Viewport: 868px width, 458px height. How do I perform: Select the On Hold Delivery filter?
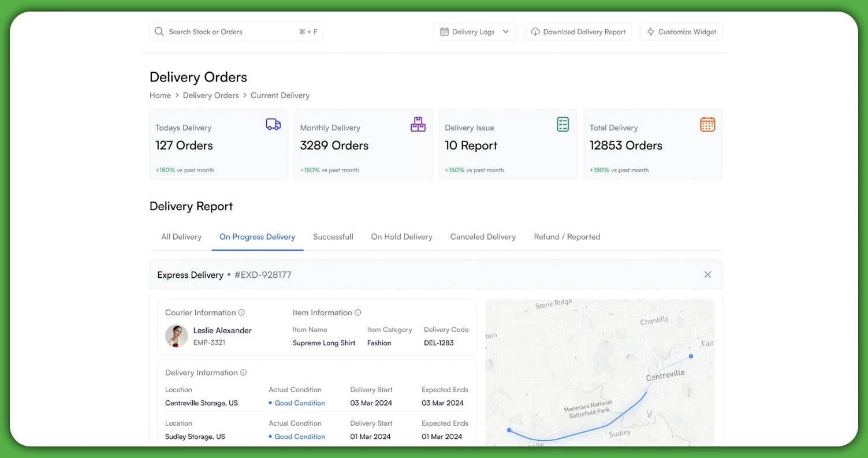click(x=401, y=236)
